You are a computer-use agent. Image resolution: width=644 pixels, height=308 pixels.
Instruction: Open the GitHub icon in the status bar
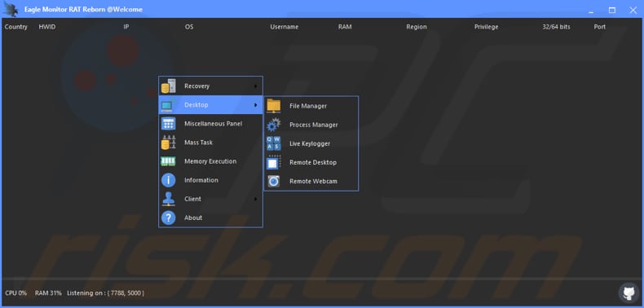(x=629, y=293)
